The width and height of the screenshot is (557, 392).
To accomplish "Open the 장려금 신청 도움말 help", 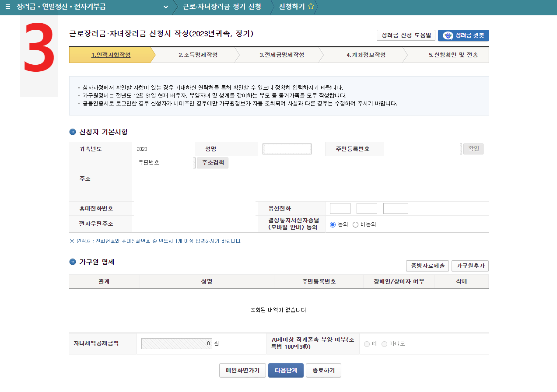I will [x=405, y=35].
